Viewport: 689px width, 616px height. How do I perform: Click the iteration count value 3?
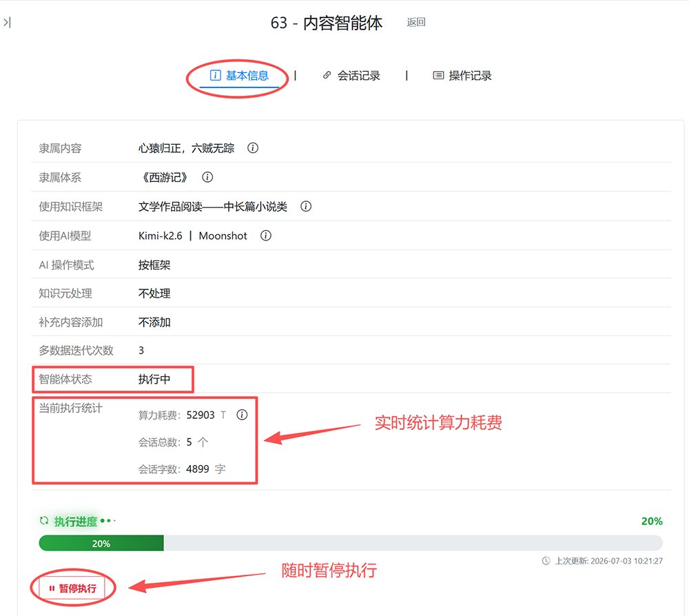pos(141,350)
